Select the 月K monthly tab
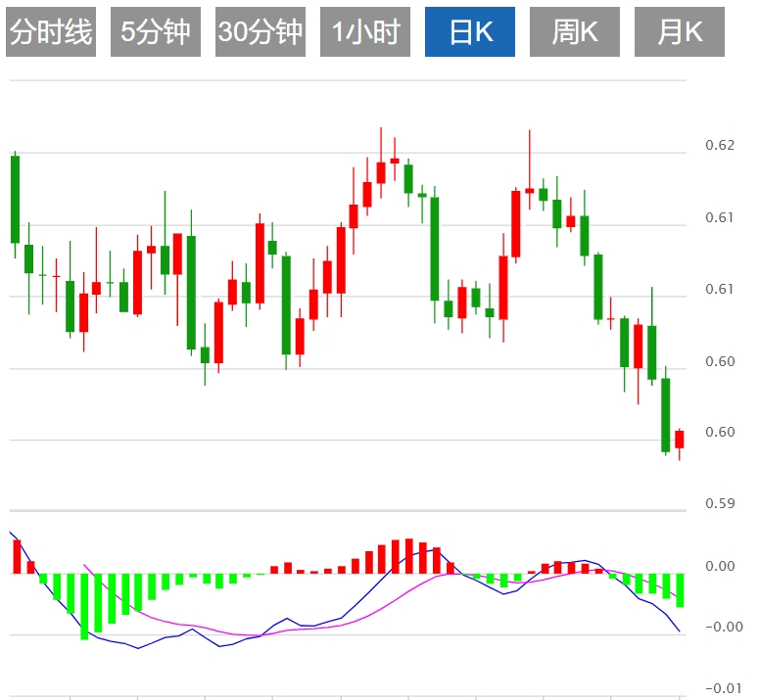The width and height of the screenshot is (759, 700). coord(680,32)
